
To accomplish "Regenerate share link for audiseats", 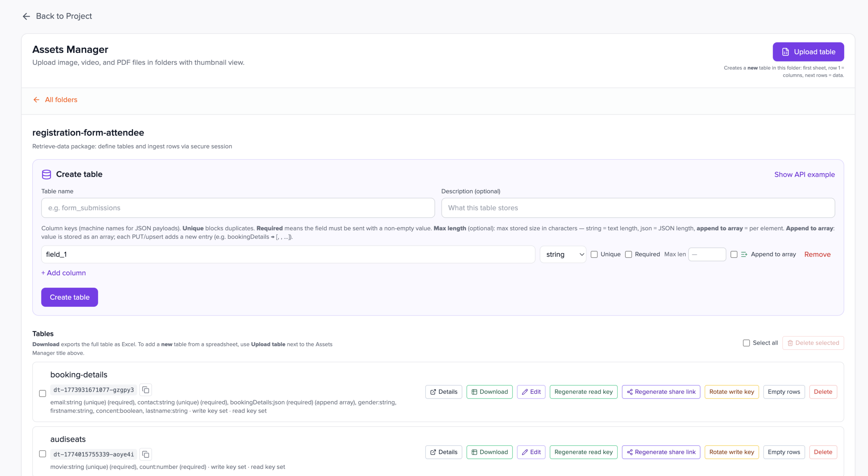I will (x=661, y=452).
